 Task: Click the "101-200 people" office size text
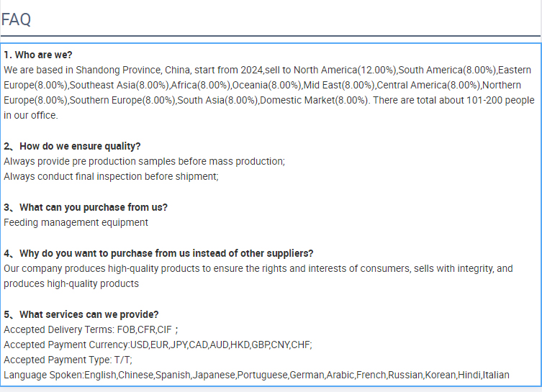500,100
